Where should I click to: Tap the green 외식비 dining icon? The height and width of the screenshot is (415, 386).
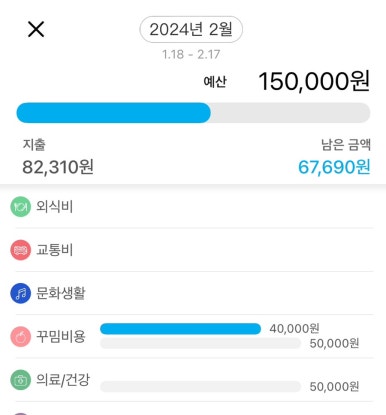[21, 207]
